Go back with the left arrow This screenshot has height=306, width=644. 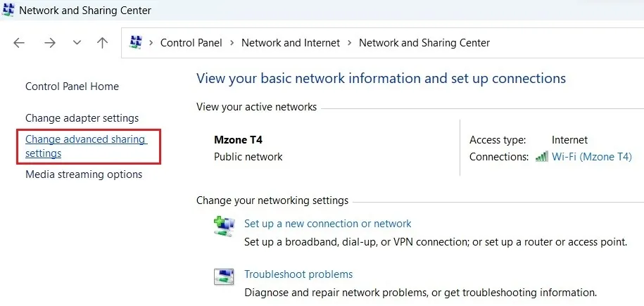click(19, 43)
